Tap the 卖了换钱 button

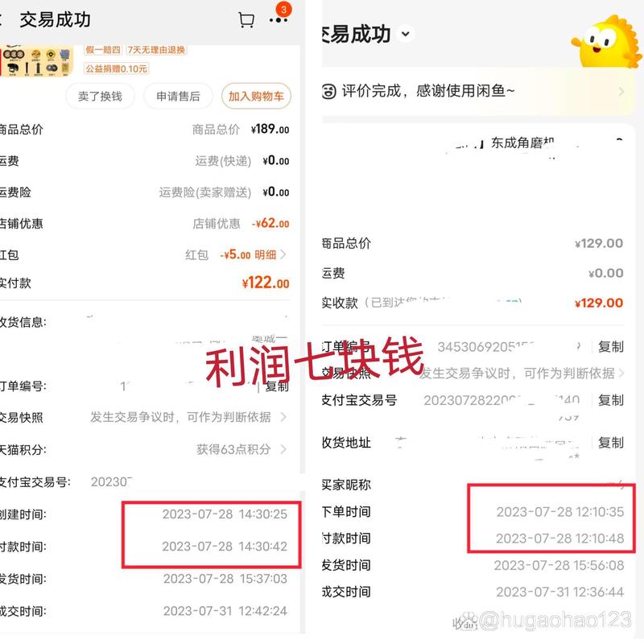click(100, 96)
